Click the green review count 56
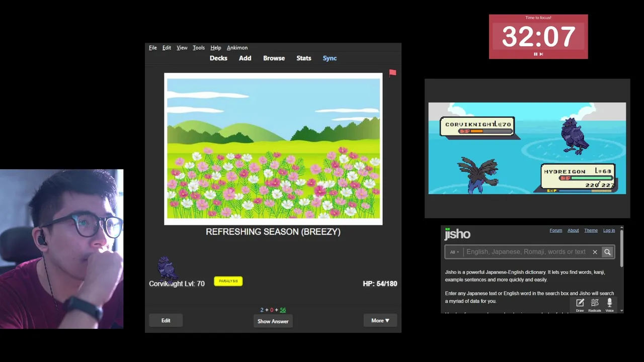Image resolution: width=644 pixels, height=362 pixels. click(x=283, y=310)
